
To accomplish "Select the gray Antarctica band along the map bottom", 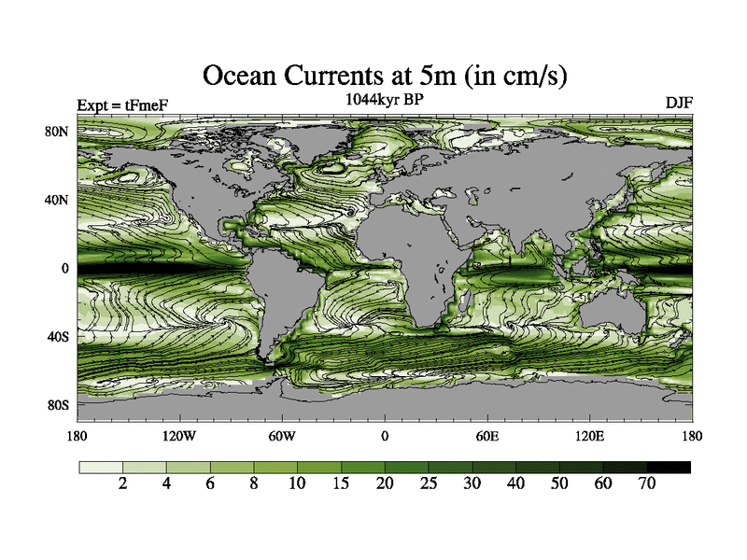I will coord(383,406).
